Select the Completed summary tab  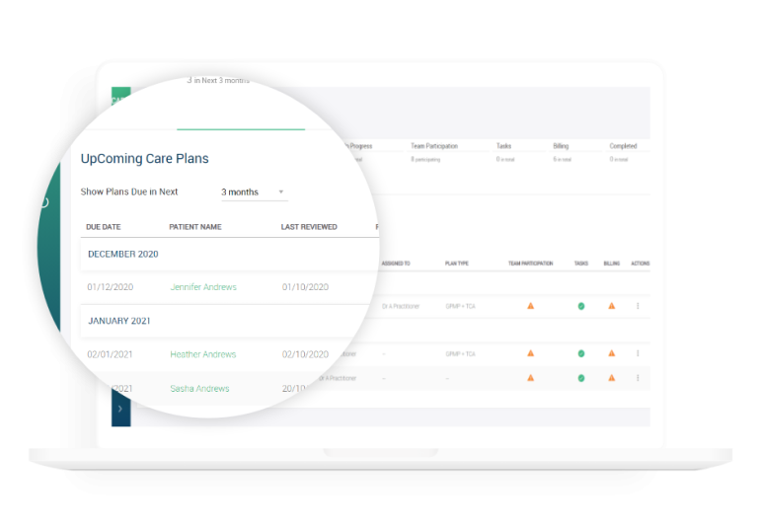pos(623,147)
